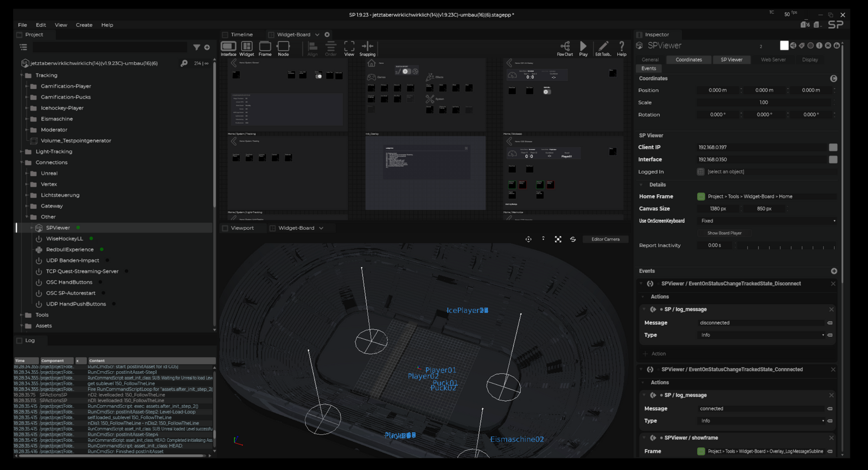Open the Create menu
Viewport: 868px width, 470px height.
coord(84,25)
